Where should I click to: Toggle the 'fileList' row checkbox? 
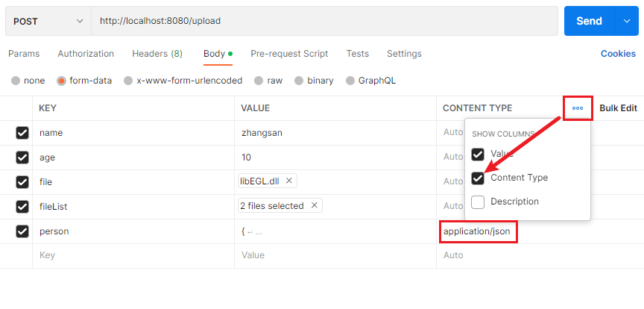(x=22, y=207)
